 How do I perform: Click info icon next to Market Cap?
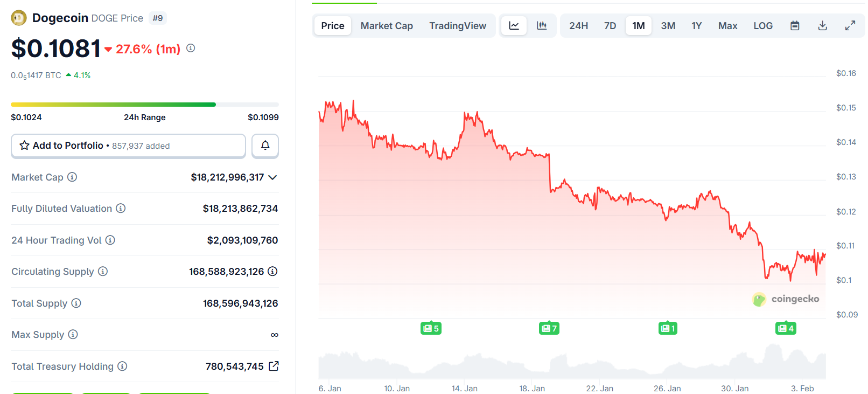tap(72, 177)
